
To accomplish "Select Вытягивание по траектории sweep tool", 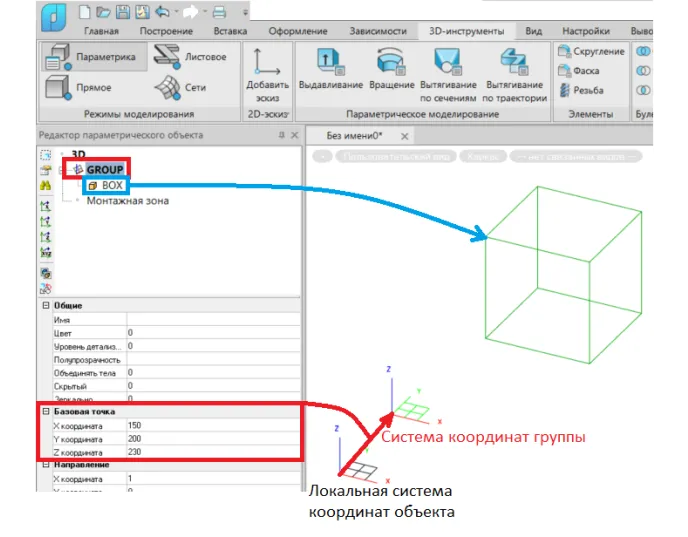I will (514, 75).
